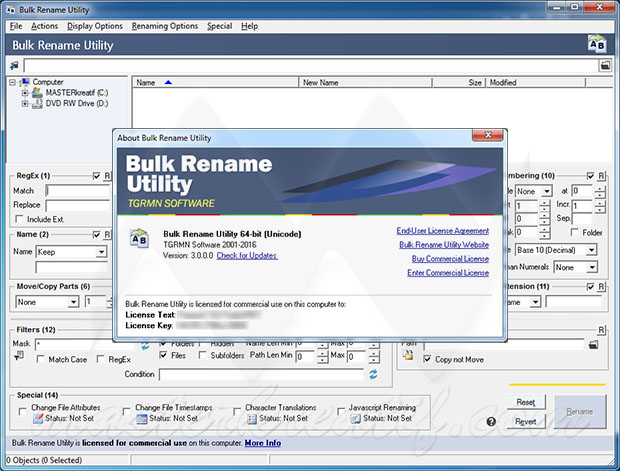Open the Help menu
This screenshot has width=620, height=471.
[x=250, y=26]
